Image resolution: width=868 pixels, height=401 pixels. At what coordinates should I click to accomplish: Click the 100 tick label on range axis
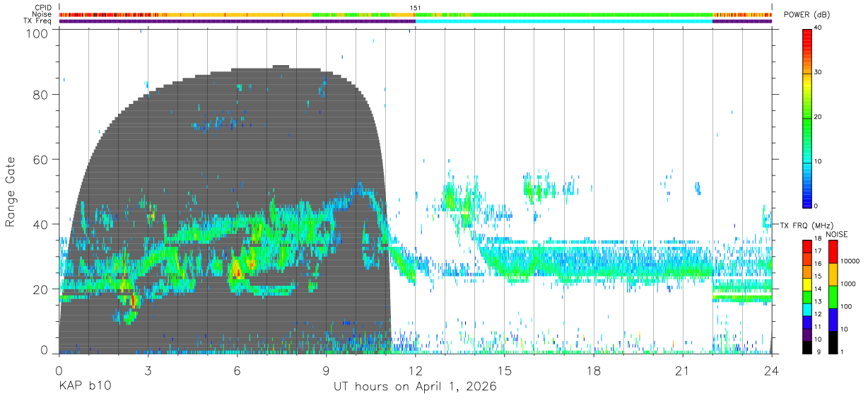37,33
